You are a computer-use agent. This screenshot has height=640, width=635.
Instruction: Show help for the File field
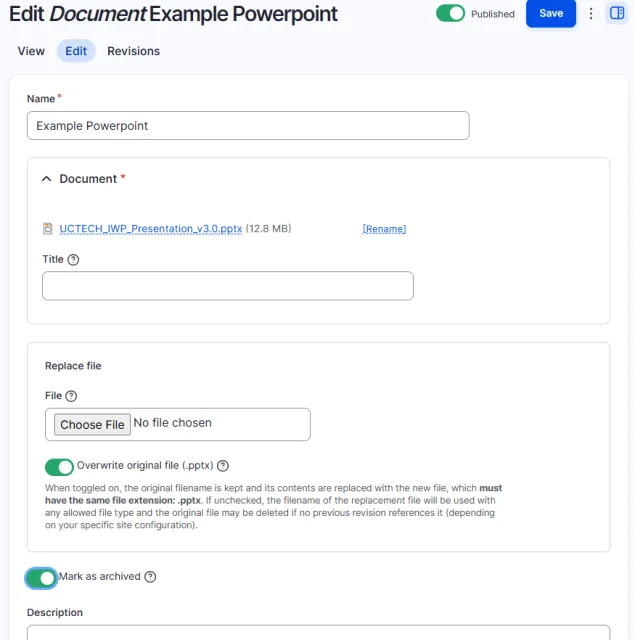[71, 396]
